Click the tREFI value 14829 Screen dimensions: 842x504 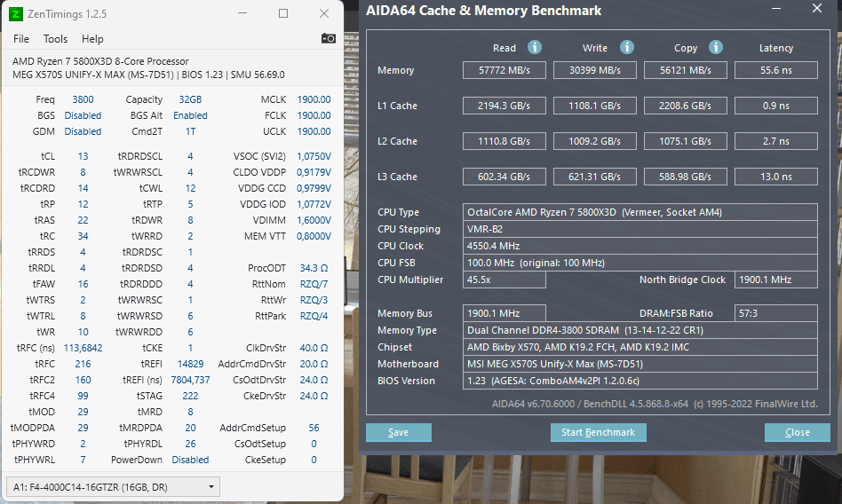(x=190, y=364)
